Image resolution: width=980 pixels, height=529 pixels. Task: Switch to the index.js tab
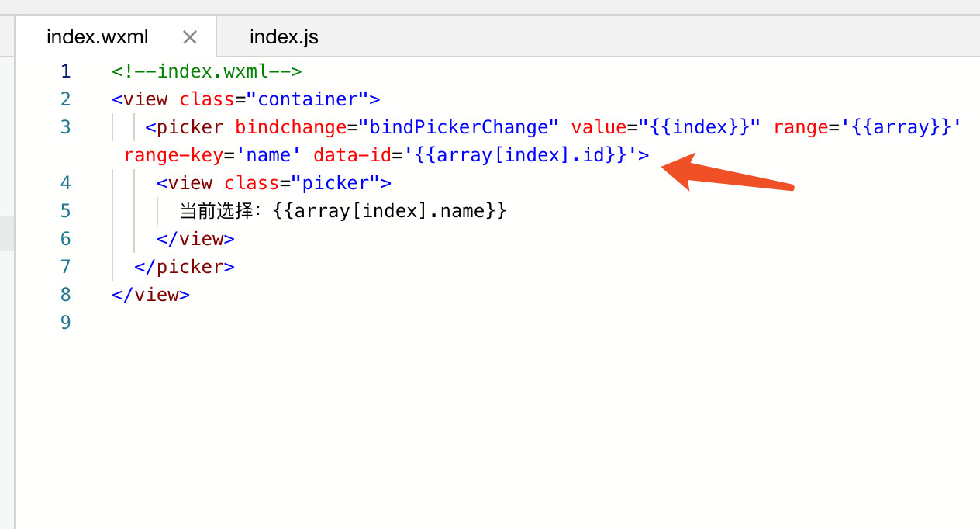tap(284, 37)
